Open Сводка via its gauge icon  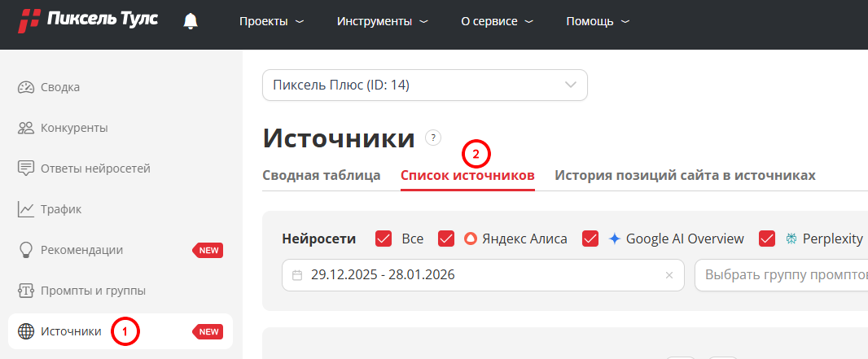tap(26, 87)
